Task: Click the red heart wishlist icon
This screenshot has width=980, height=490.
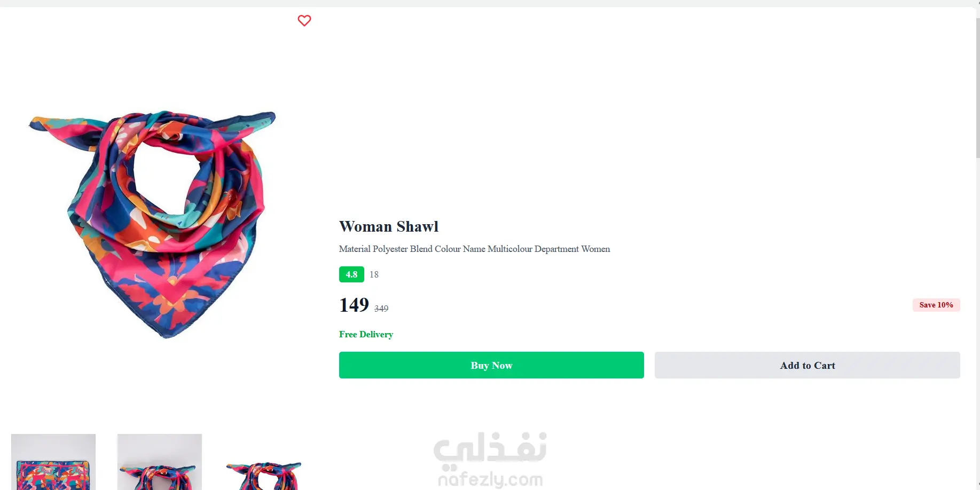Action: pyautogui.click(x=304, y=20)
